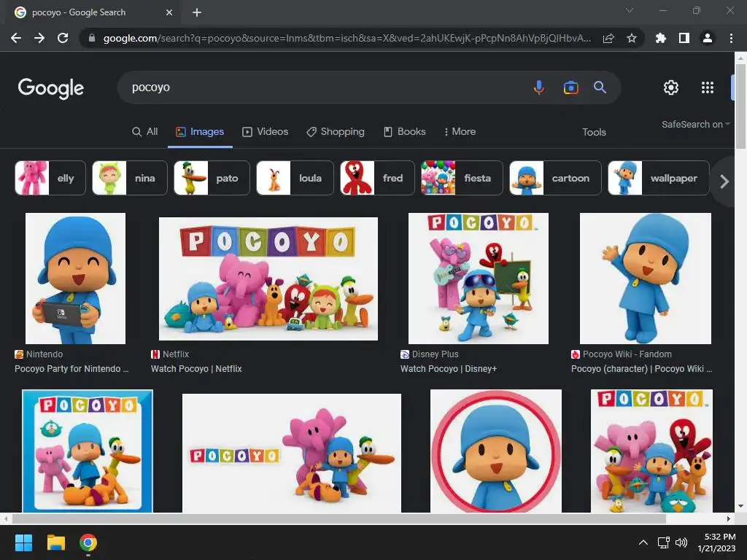Open Pocoyo with Nintendo Switch image
The image size is (747, 560).
[75, 279]
